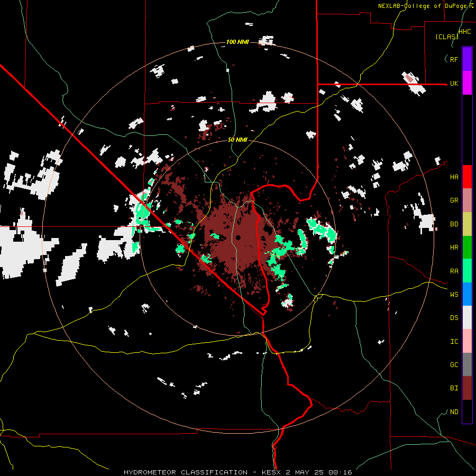The image size is (476, 476).
Task: Click the radar site center dot
Action: pos(238,237)
